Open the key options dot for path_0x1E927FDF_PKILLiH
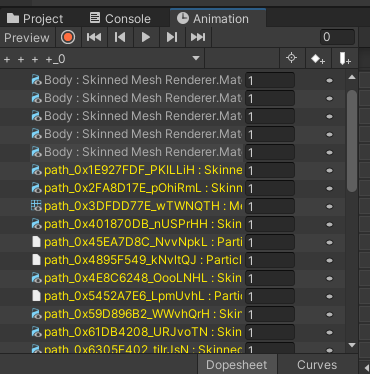 coord(329,171)
